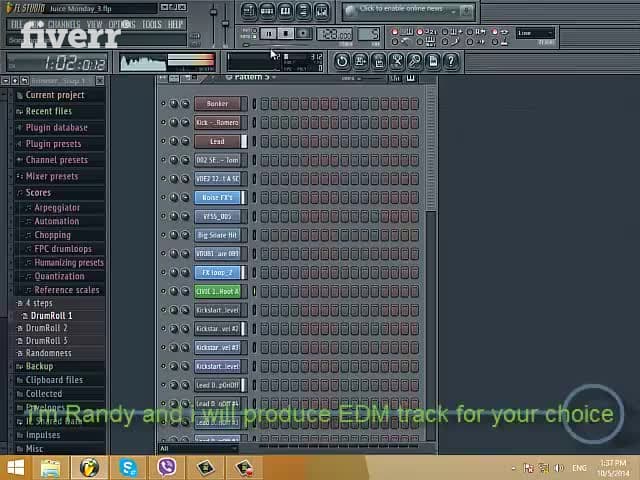The width and height of the screenshot is (640, 480).
Task: Toggle the Browser panel shortcut icon
Action: [303, 11]
